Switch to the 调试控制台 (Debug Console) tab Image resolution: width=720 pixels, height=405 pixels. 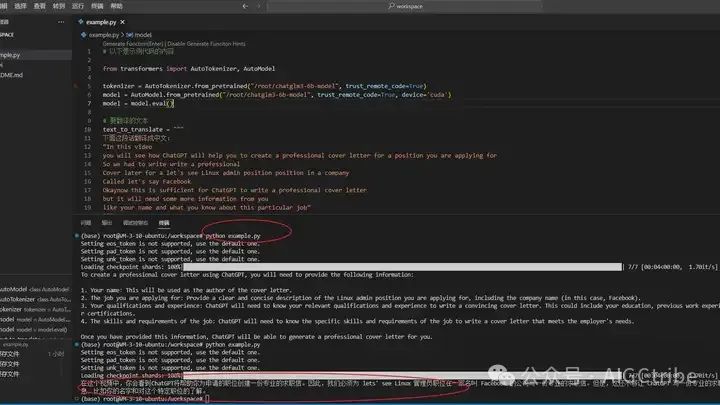click(x=135, y=223)
